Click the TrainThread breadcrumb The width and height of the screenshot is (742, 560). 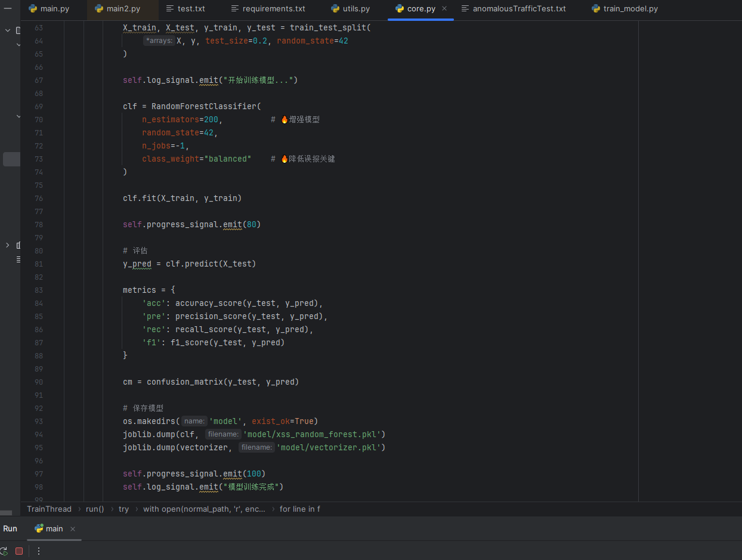(49, 509)
